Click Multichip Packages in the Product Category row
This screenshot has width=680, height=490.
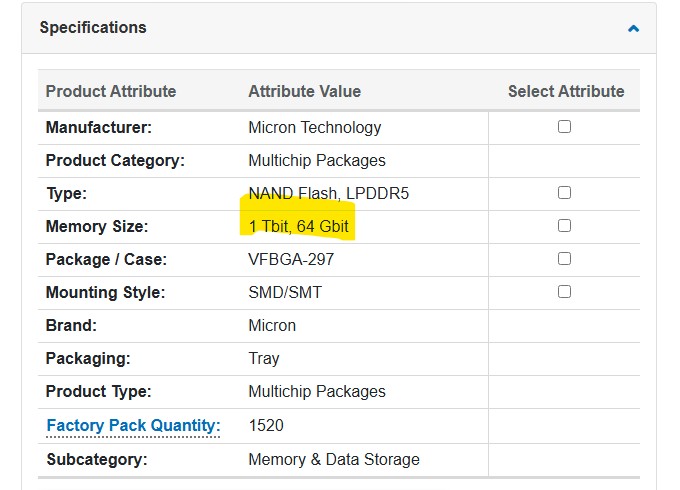tap(317, 160)
